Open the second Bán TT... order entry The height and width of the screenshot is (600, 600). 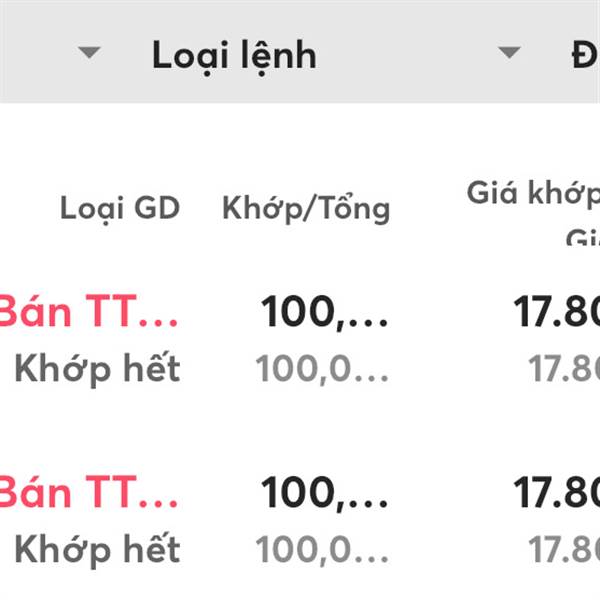(x=88, y=492)
